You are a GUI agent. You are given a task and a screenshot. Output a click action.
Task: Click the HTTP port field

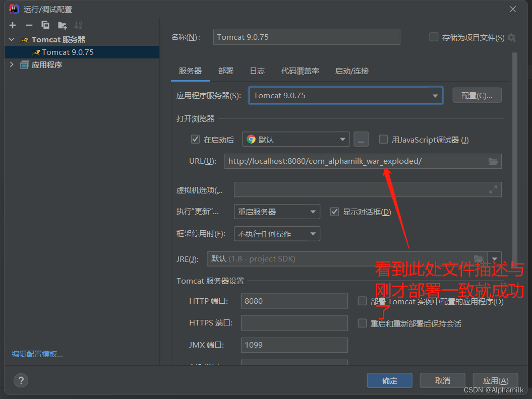click(294, 301)
